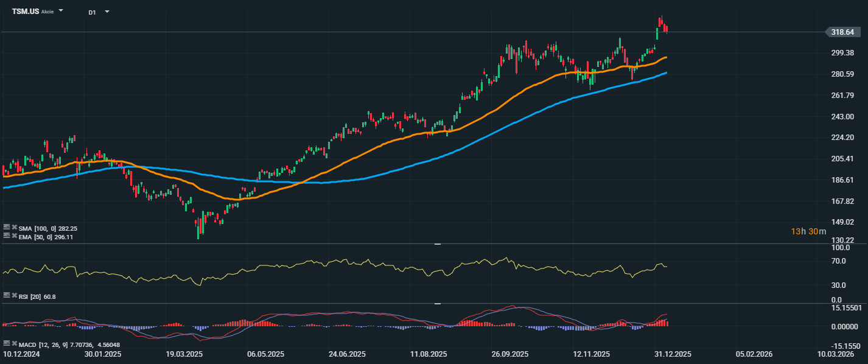The image size is (868, 364).
Task: Open settings for the SMA 100 indicator
Action: (x=7, y=228)
